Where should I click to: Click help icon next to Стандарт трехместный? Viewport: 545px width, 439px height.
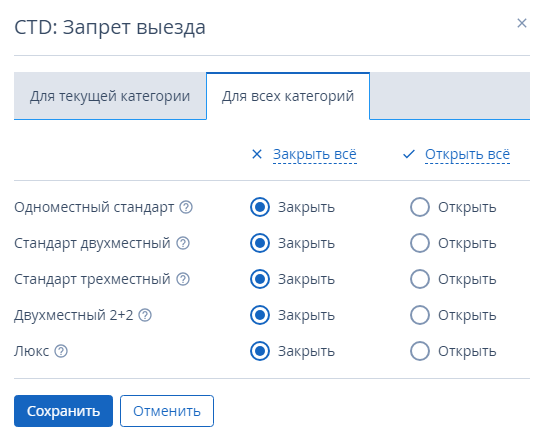click(183, 279)
